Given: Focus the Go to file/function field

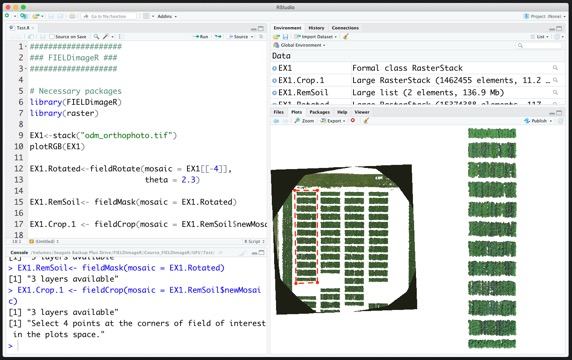Looking at the screenshot, I should [108, 16].
